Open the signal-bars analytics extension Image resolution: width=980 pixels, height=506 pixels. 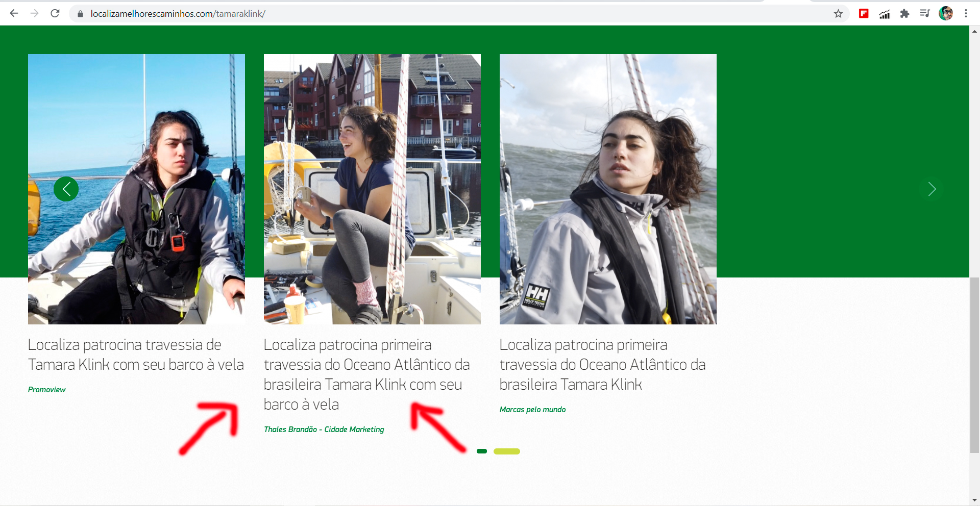[885, 14]
